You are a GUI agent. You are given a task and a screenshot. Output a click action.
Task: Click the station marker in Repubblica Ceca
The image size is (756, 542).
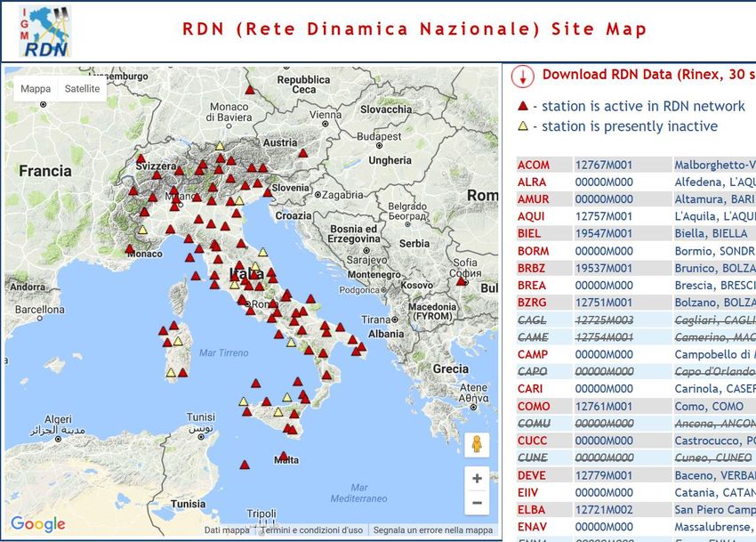click(250, 90)
